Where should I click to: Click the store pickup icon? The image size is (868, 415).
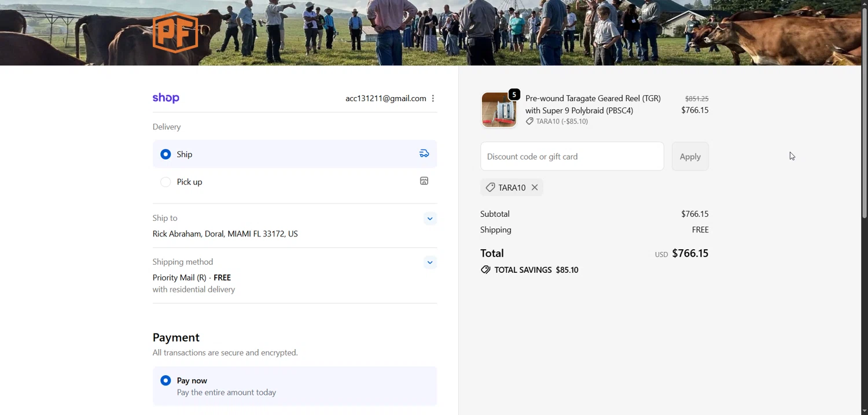[424, 181]
